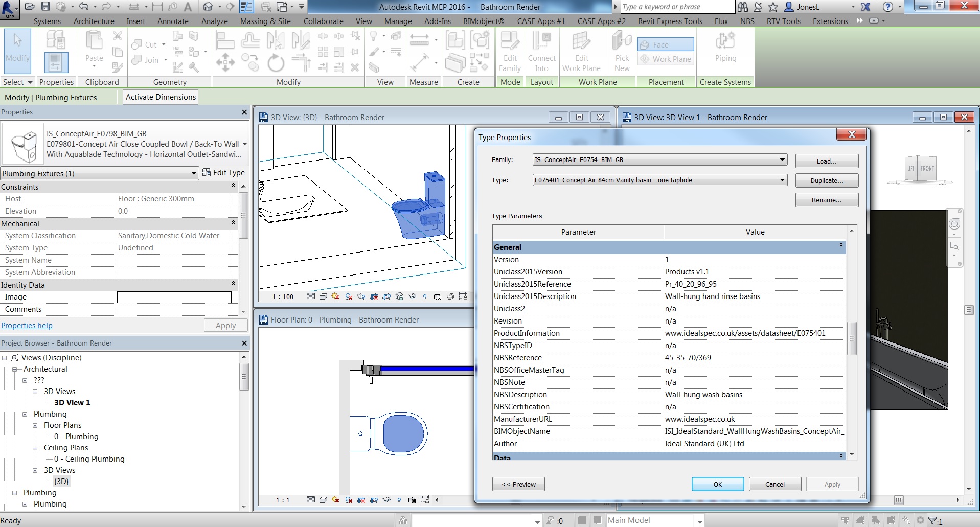Collapse the Floor Plans node in Project Browser
980x527 pixels.
pyautogui.click(x=35, y=425)
